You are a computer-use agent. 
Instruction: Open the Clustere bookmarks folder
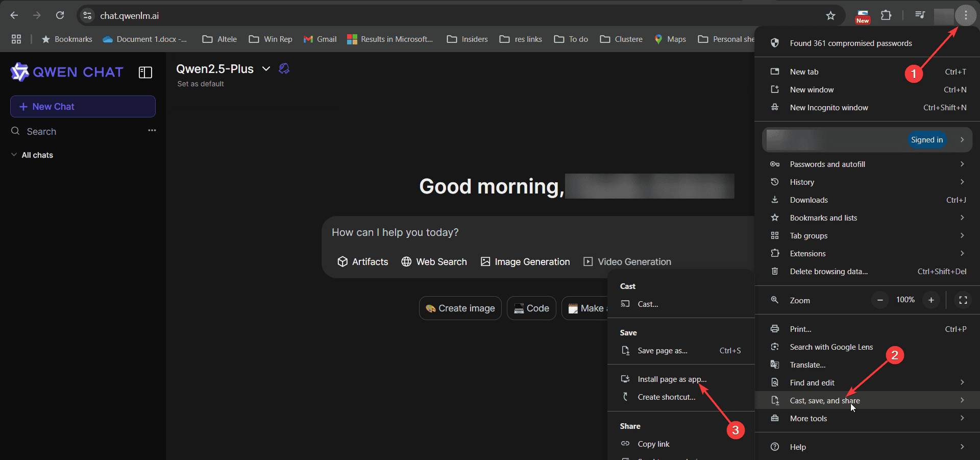(x=621, y=39)
